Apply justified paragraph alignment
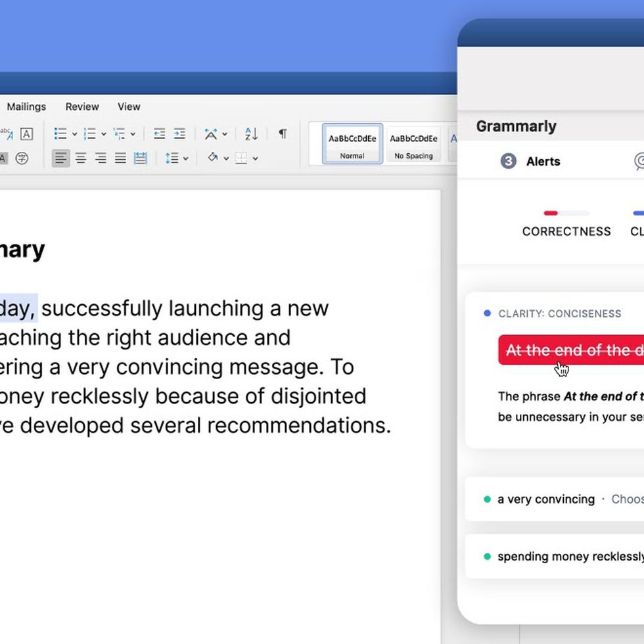644x644 pixels. [x=120, y=158]
